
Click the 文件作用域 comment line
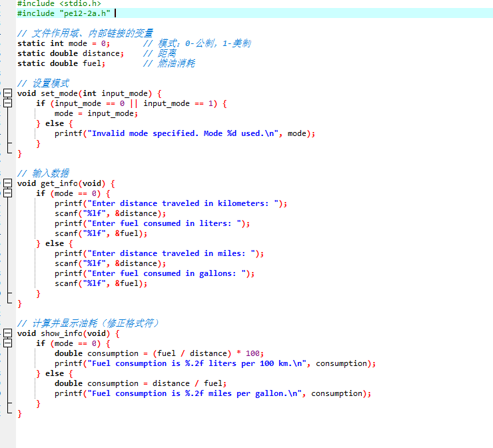click(x=85, y=33)
